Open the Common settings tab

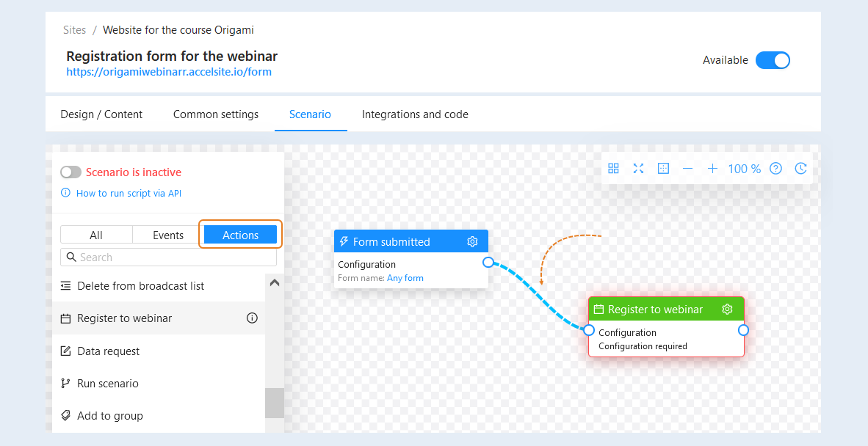click(x=216, y=114)
